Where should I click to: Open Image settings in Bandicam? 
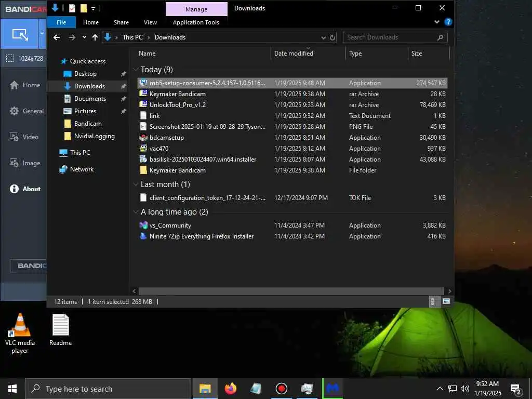click(25, 163)
